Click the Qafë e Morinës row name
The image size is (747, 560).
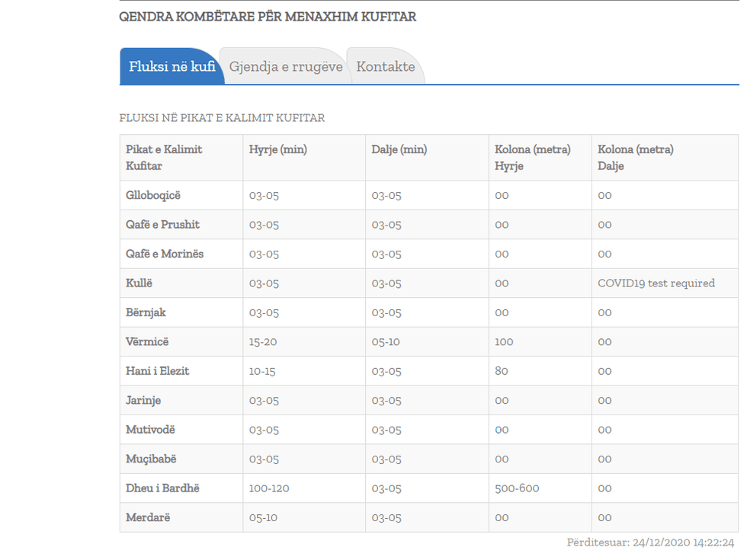point(165,254)
